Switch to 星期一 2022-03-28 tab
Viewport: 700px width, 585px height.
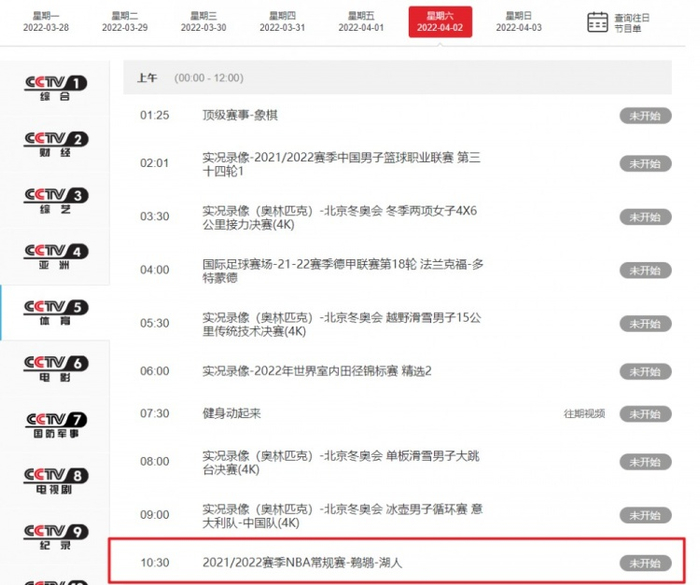46,22
